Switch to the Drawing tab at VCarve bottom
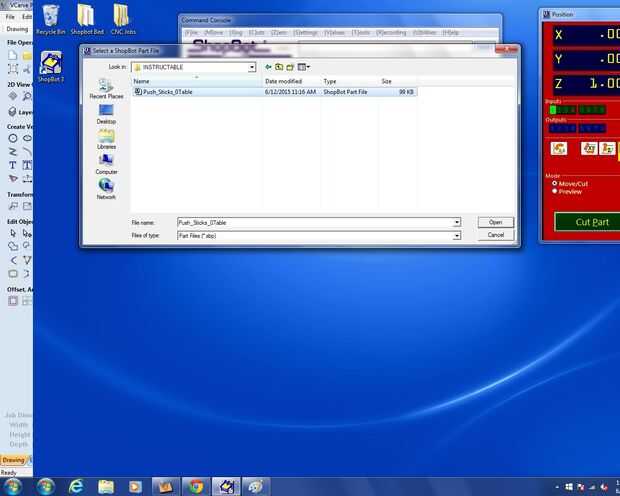Screen dimensions: 620x496 click(13, 460)
